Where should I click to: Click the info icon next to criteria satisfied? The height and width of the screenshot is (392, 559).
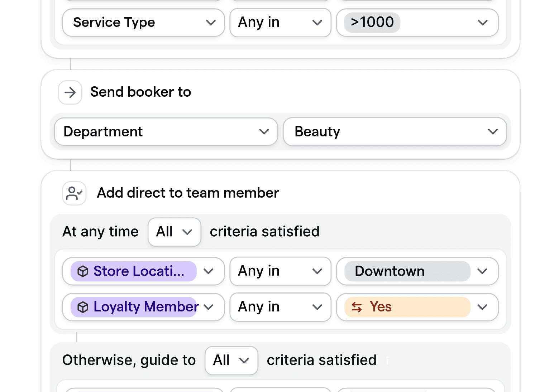tap(387, 361)
